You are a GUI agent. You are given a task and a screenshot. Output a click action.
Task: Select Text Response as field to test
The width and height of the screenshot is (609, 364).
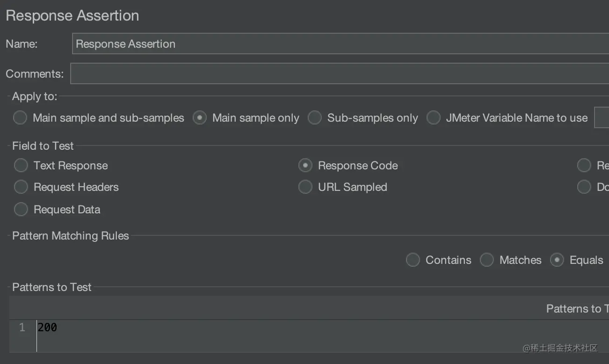21,165
